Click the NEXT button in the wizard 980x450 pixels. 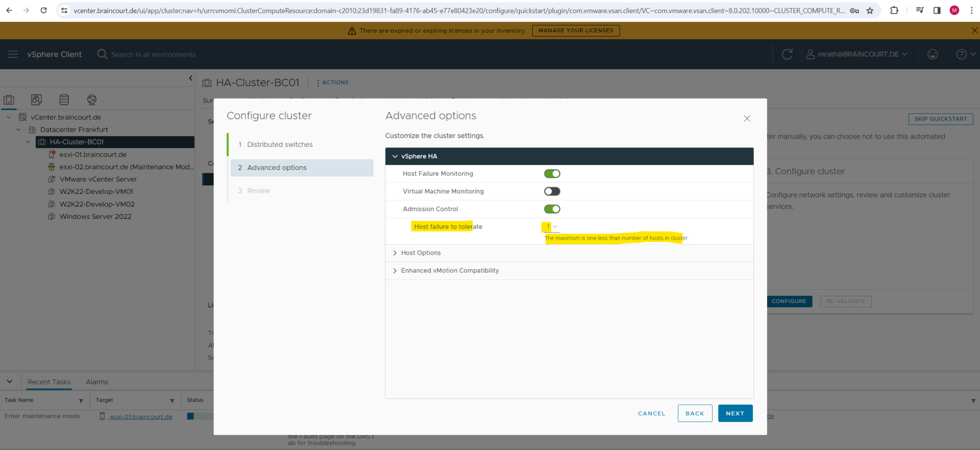click(735, 413)
